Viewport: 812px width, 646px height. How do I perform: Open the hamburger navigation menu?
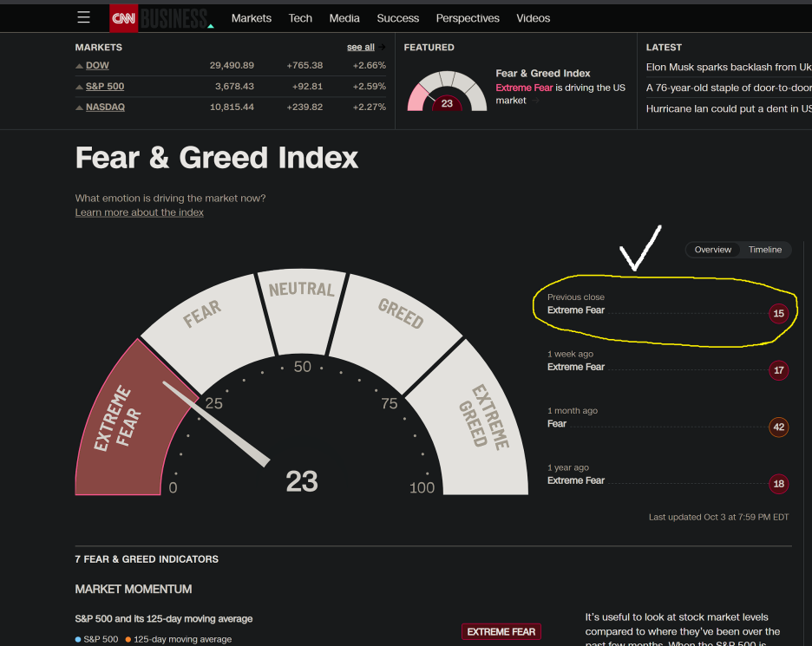tap(83, 17)
